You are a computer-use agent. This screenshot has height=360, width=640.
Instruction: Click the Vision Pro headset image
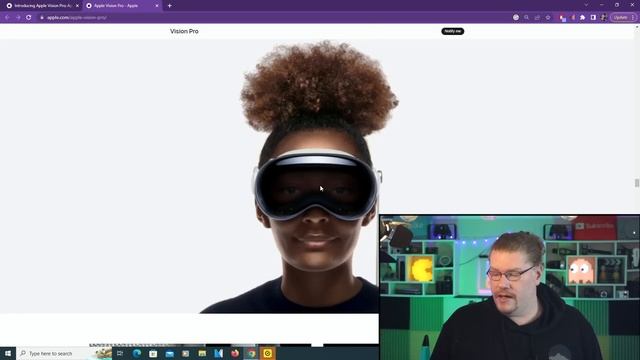(316, 186)
